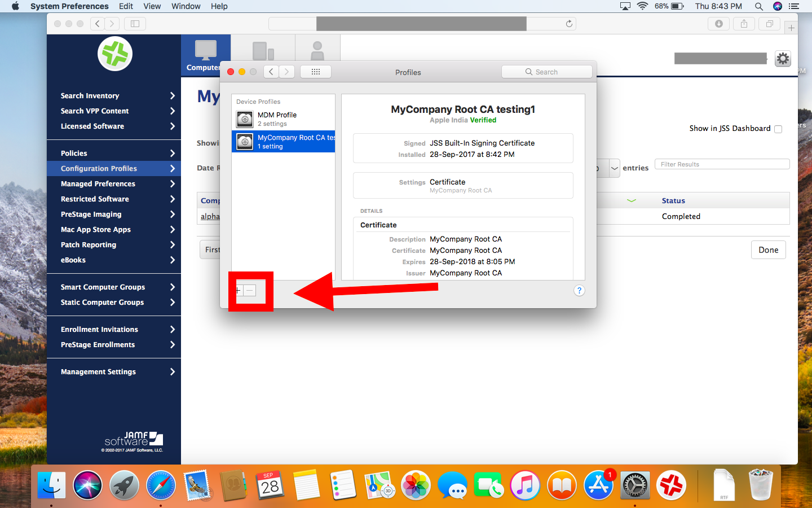Viewport: 812px width, 508px height.
Task: Click the Profiles search field
Action: [x=546, y=72]
